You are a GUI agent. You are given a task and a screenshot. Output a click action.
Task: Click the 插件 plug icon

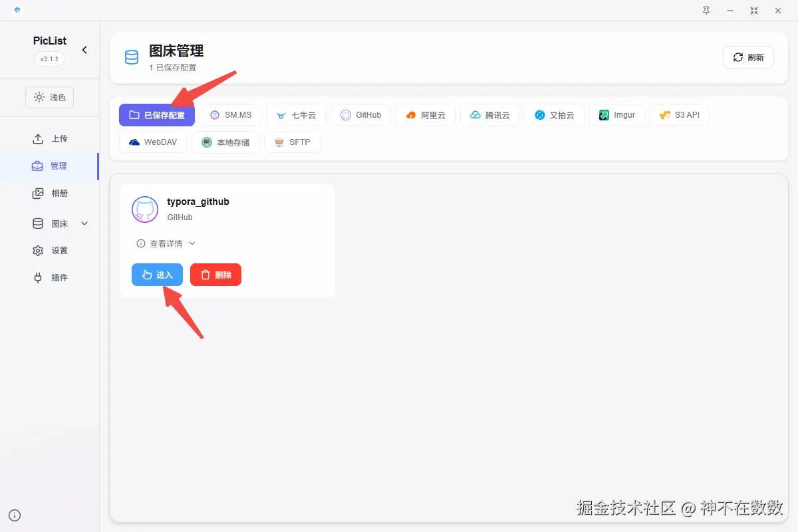tap(38, 277)
